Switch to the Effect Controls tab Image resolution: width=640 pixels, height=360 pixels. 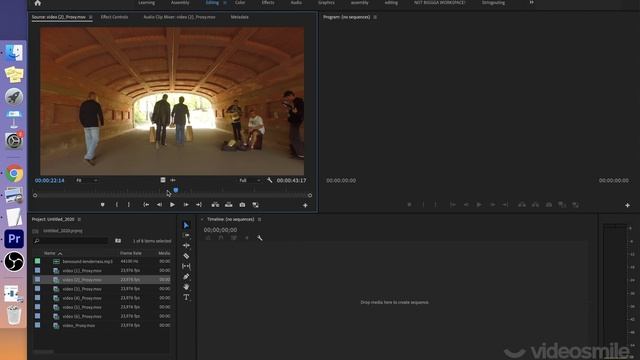(114, 17)
